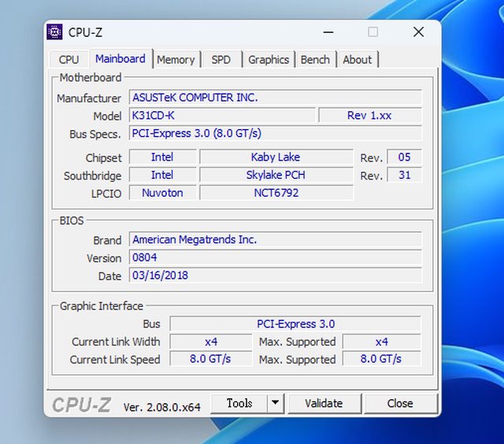The height and width of the screenshot is (444, 504).
Task: Select the Kaby Lake chipset field
Action: (x=276, y=157)
